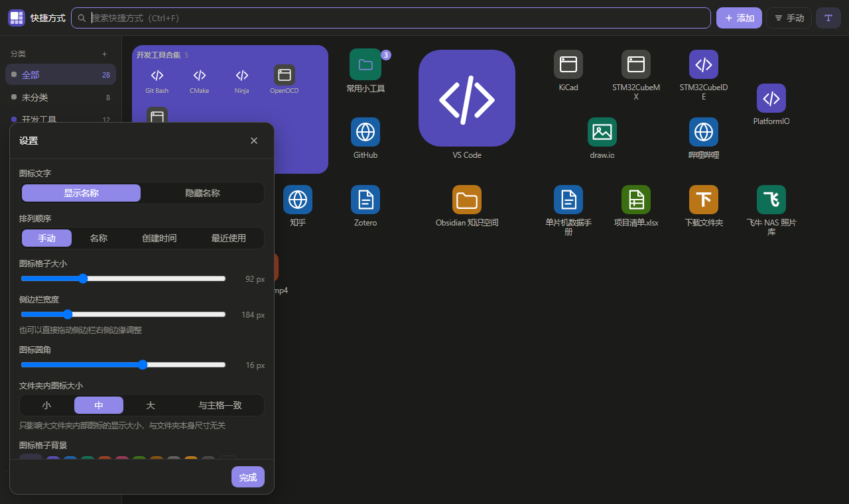Click 完成 to finish settings
849x504 pixels.
(x=248, y=477)
